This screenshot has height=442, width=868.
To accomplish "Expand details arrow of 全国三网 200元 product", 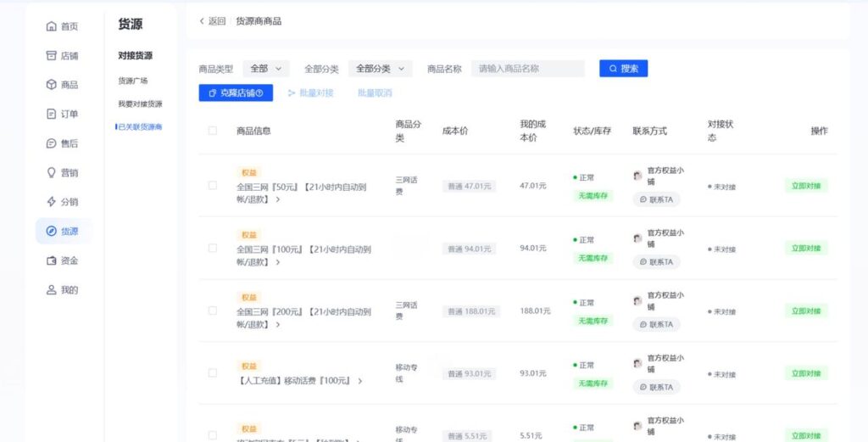I will pyautogui.click(x=278, y=325).
